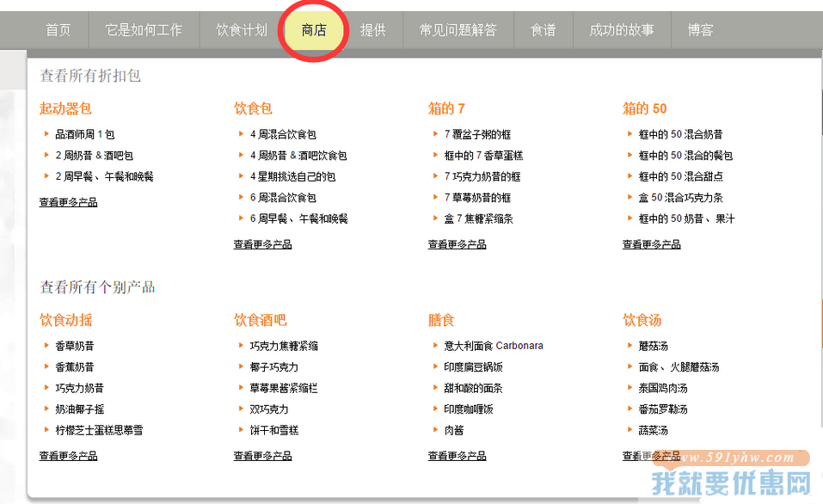Image resolution: width=823 pixels, height=504 pixels.
Task: Open the 饮食包 category heading
Action: tap(253, 108)
